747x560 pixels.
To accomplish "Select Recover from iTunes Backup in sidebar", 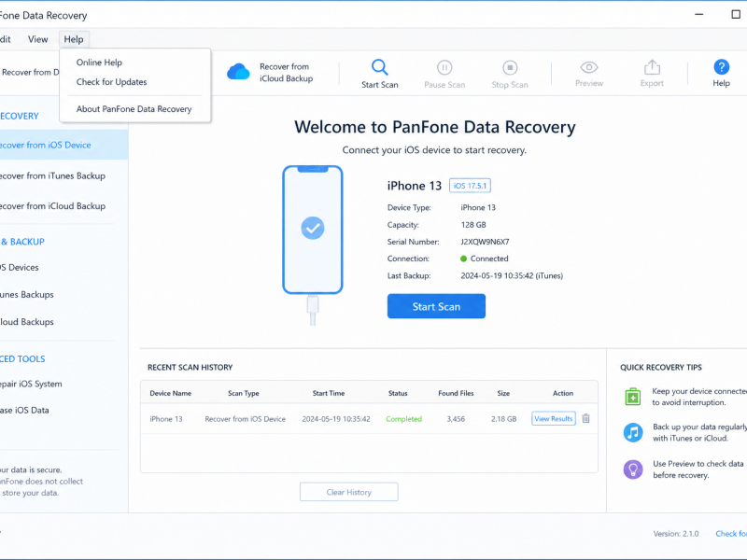I will coord(63,175).
